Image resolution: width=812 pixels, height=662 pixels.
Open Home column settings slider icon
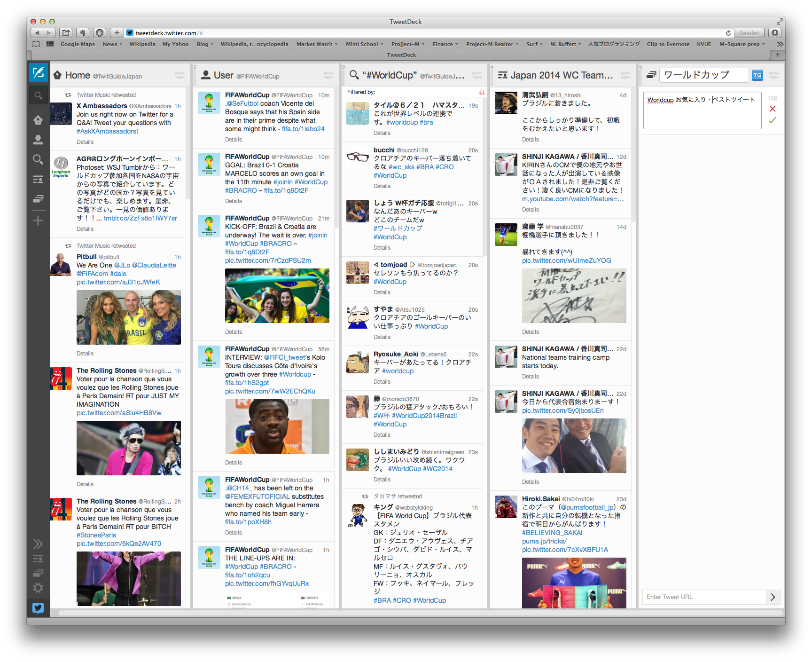(x=180, y=75)
